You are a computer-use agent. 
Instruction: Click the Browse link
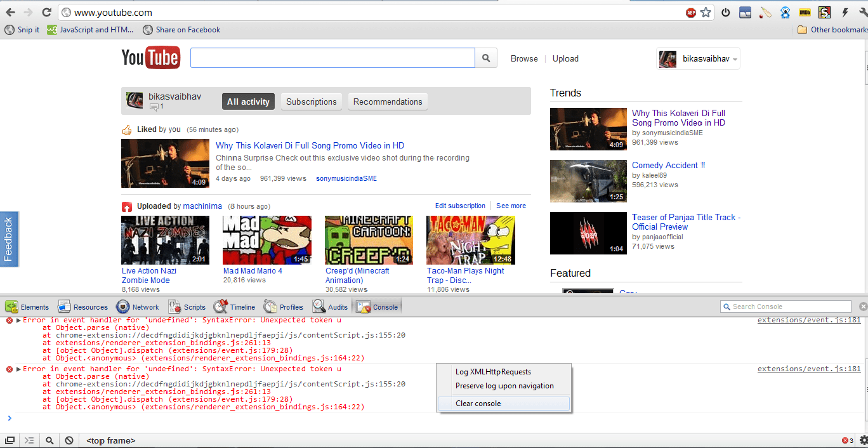524,58
